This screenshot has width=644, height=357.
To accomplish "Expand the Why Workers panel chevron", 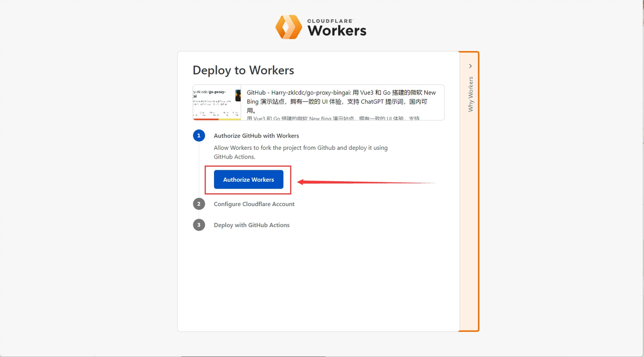I will click(470, 66).
